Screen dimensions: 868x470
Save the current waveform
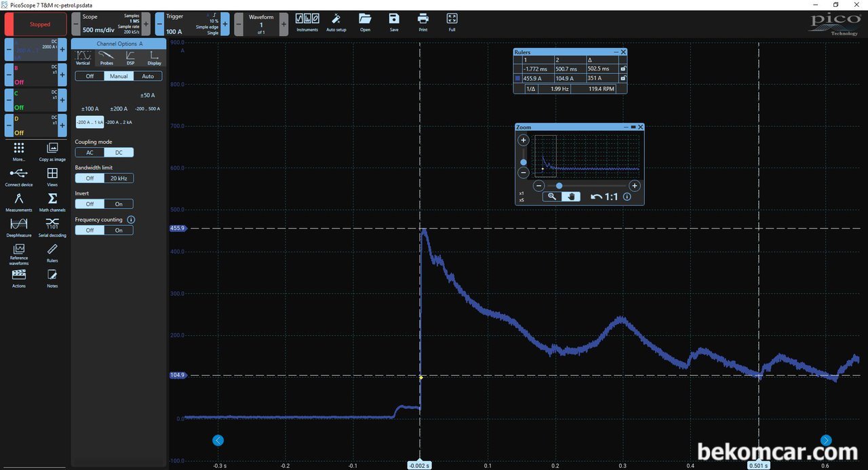[394, 22]
